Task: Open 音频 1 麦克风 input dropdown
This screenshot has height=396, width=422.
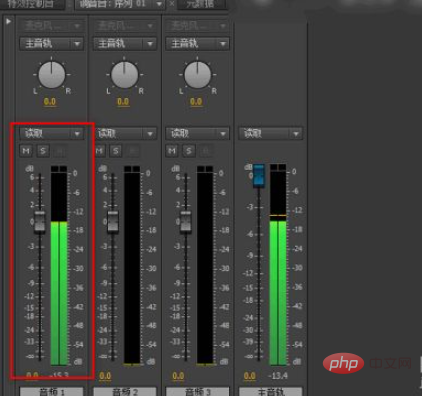Action: (51, 26)
